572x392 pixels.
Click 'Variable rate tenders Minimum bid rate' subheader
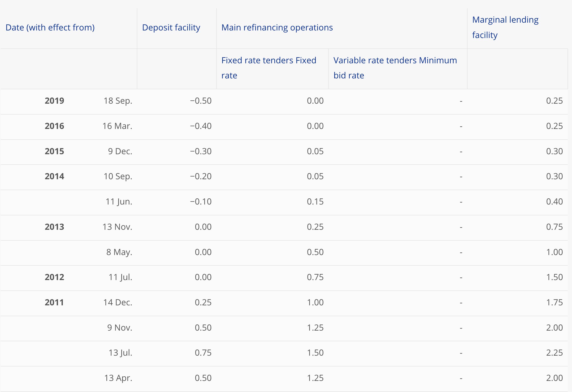point(395,68)
